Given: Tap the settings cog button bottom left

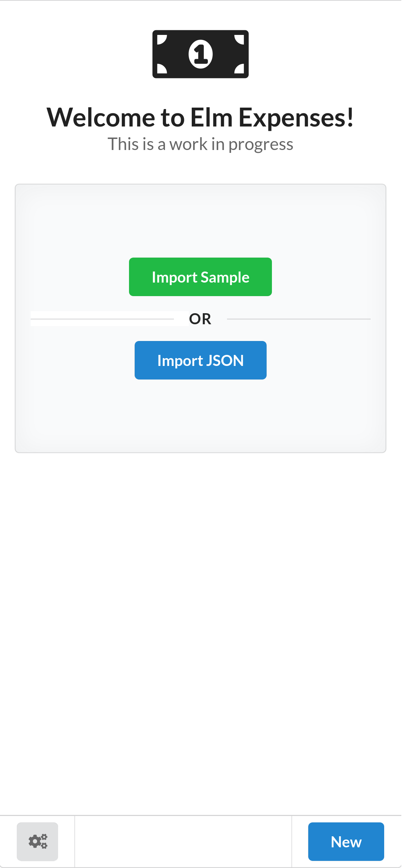Looking at the screenshot, I should coord(37,841).
